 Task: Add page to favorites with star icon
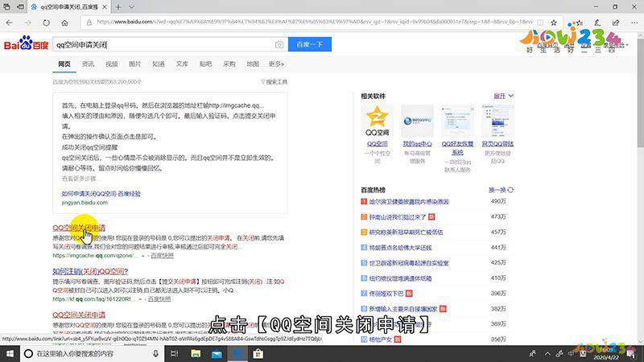pos(554,23)
